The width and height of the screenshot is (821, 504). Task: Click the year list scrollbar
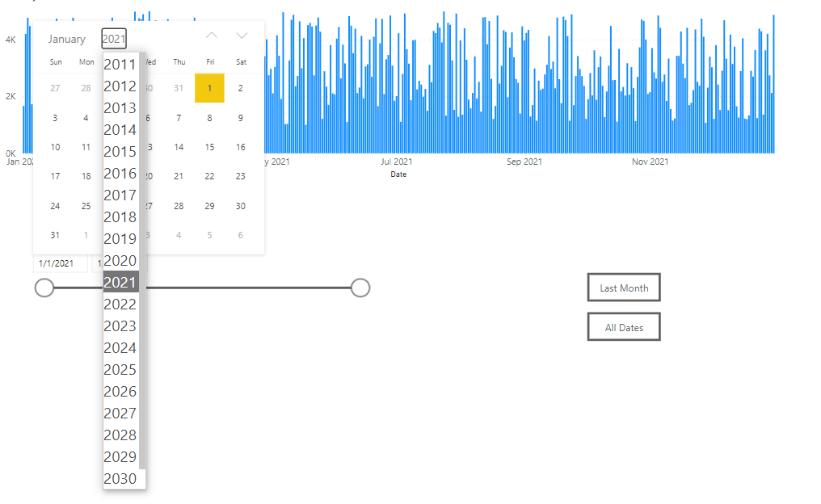[142, 261]
